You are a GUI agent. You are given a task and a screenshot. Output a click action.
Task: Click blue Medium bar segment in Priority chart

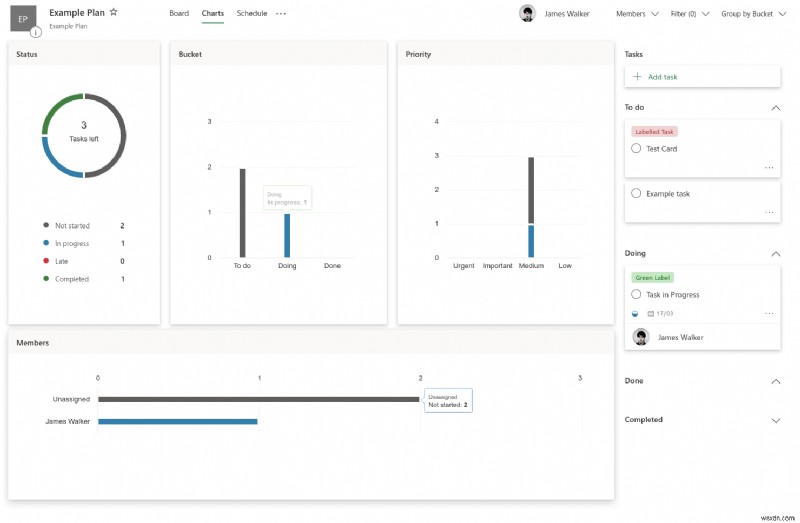tap(531, 241)
